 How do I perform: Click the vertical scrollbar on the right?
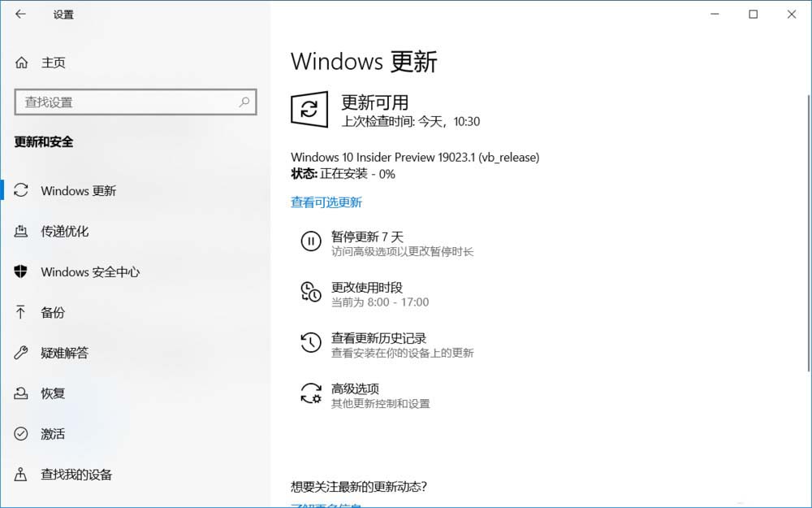[x=809, y=233]
